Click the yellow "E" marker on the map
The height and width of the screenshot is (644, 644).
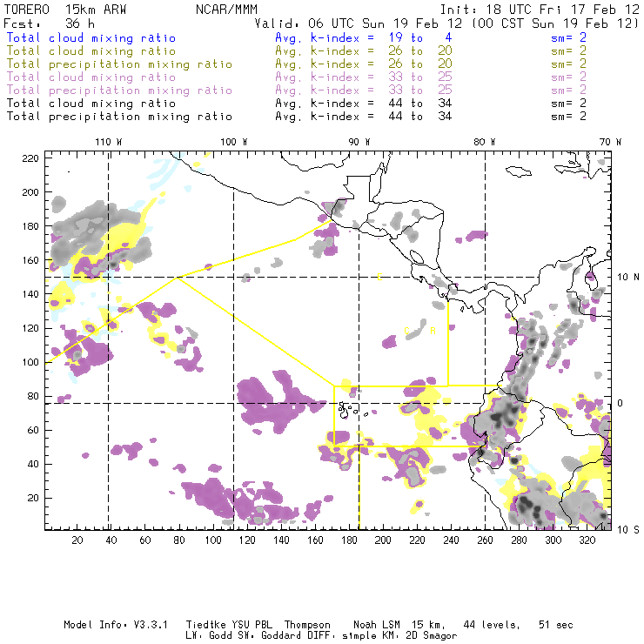point(379,277)
